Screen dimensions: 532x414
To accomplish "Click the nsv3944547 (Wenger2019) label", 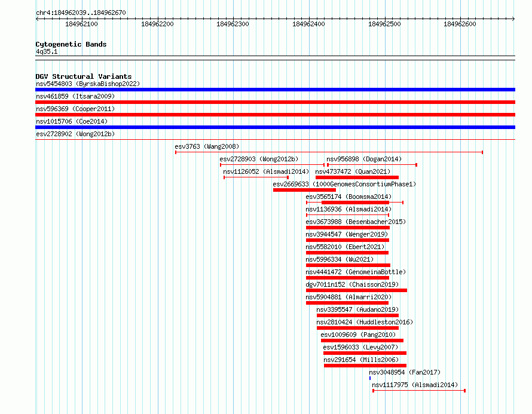I will click(x=347, y=234).
